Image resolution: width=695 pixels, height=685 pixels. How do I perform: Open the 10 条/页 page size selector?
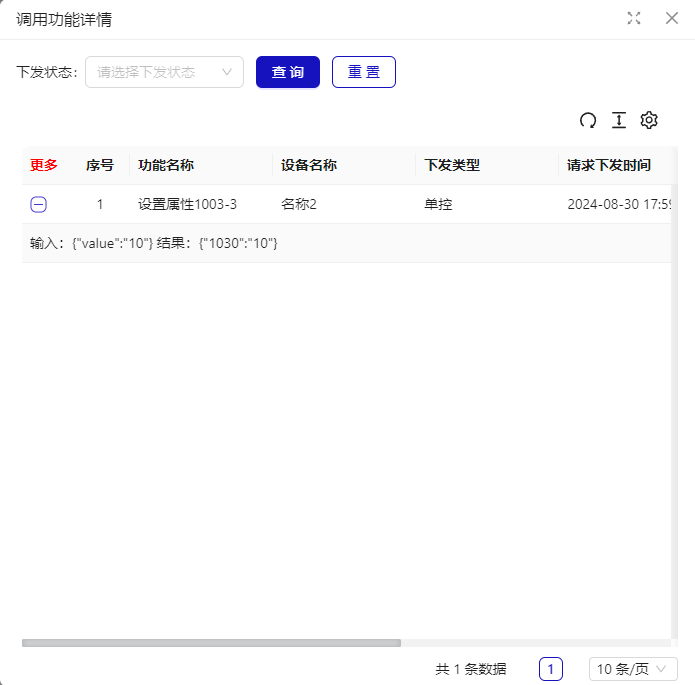pos(633,669)
